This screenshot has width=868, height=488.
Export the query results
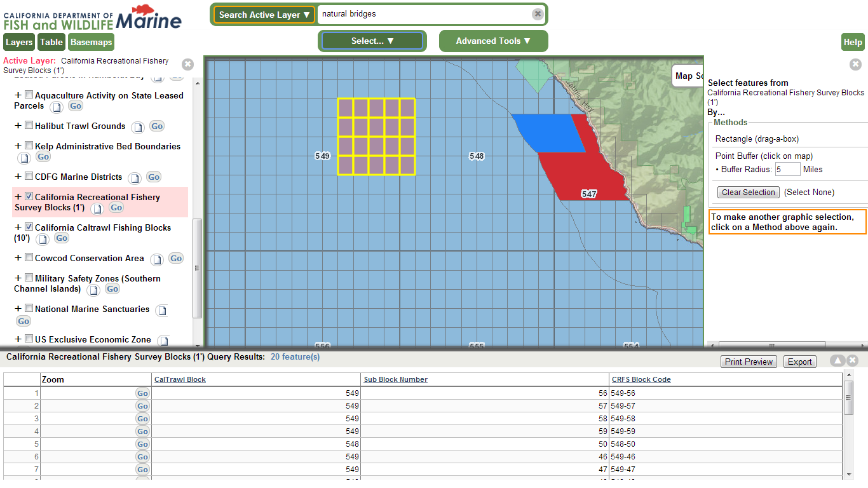(799, 362)
